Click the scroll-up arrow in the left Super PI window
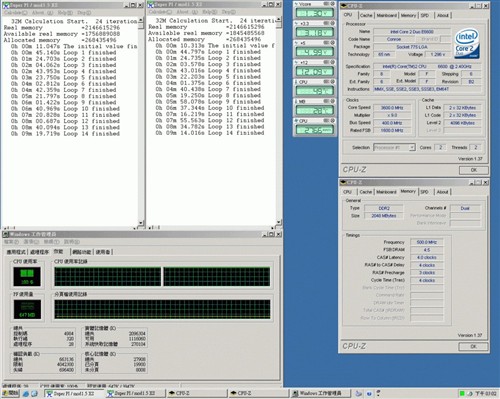Image resolution: width=500 pixels, height=399 pixels. click(x=141, y=20)
